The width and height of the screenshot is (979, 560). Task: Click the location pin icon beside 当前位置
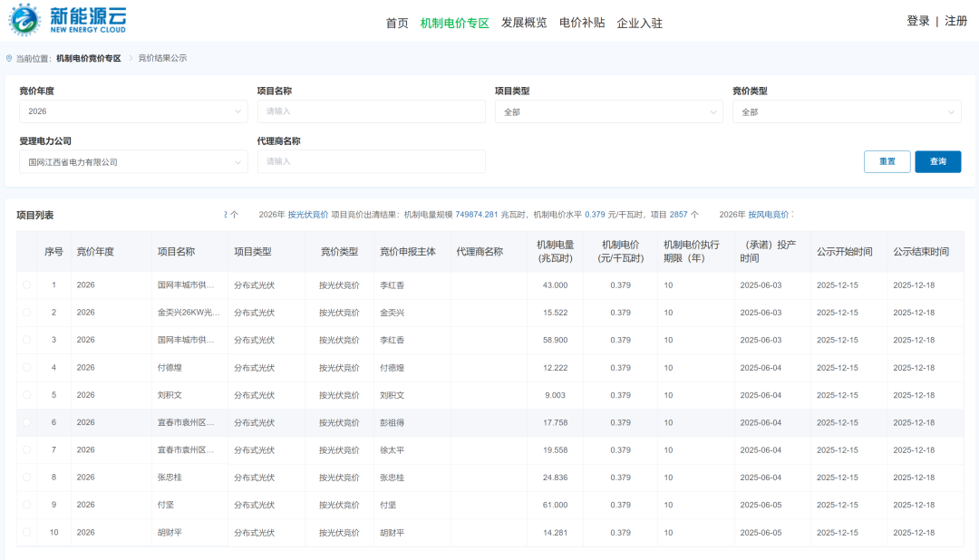[9, 58]
